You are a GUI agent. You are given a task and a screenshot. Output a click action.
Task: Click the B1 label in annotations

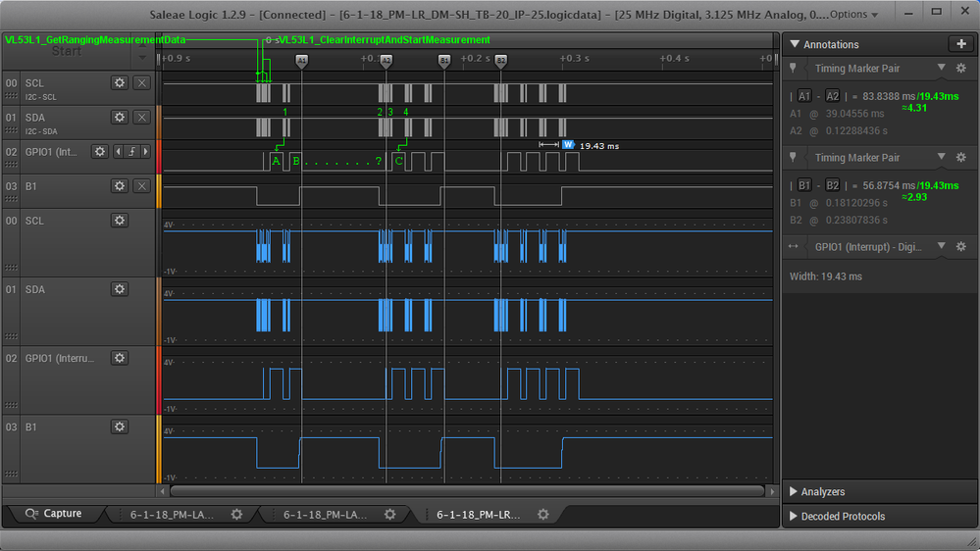tap(804, 185)
